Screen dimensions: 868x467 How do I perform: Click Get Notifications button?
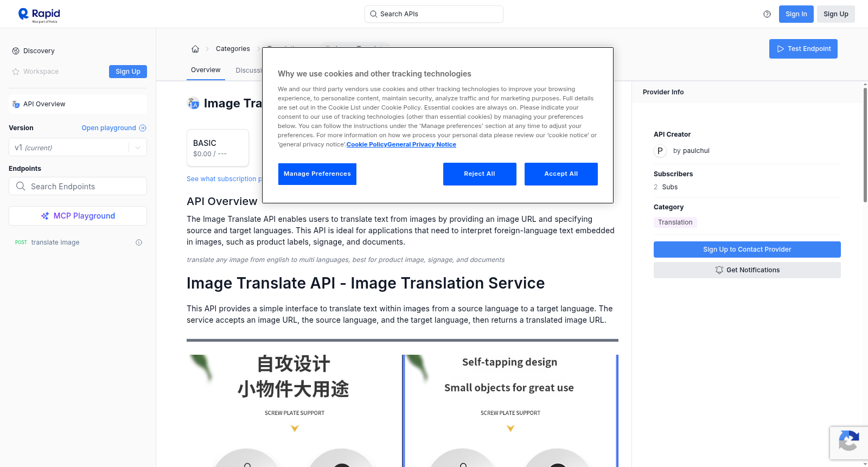click(x=747, y=270)
